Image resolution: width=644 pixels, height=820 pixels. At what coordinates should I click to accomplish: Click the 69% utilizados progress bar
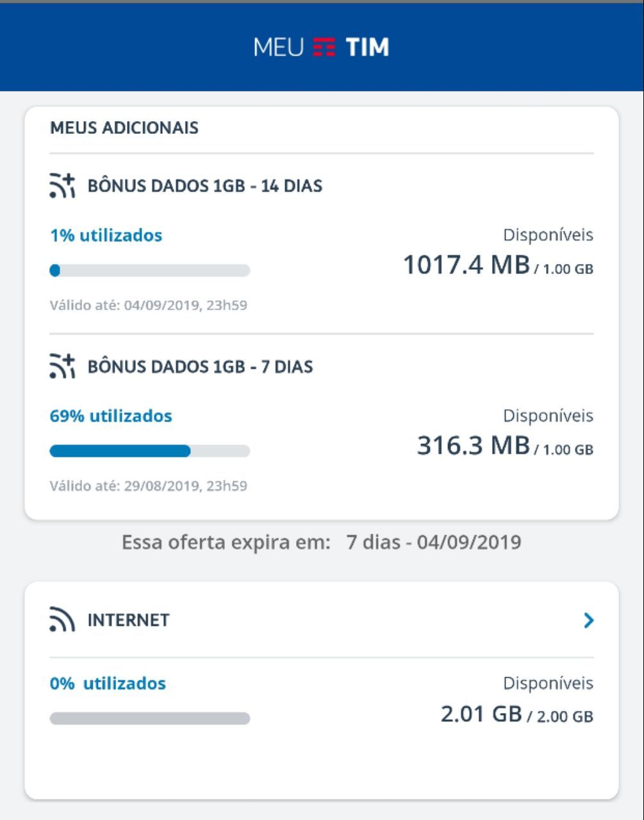150,451
